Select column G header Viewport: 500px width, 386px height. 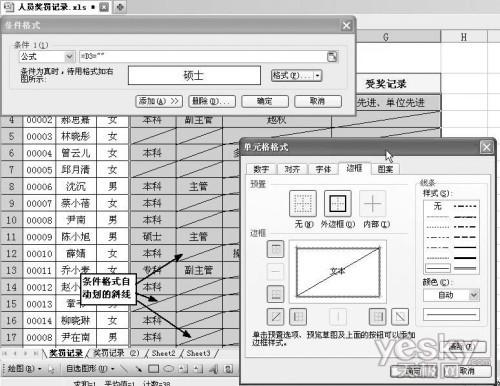pos(386,37)
